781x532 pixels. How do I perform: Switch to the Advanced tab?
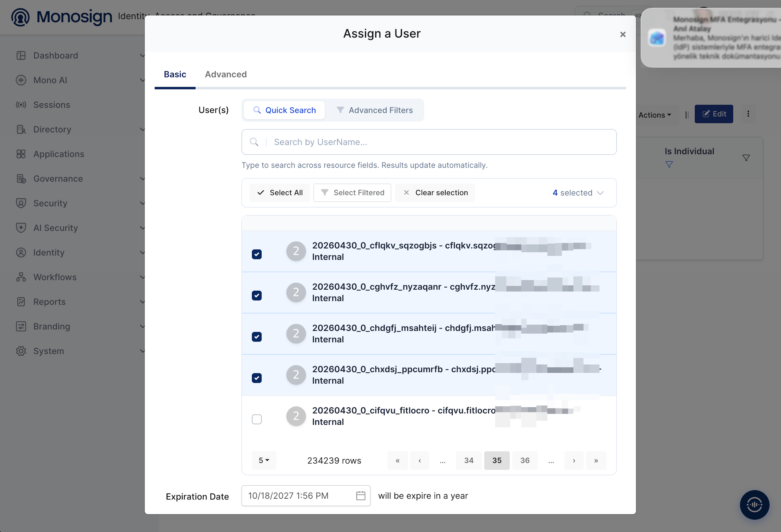[226, 74]
